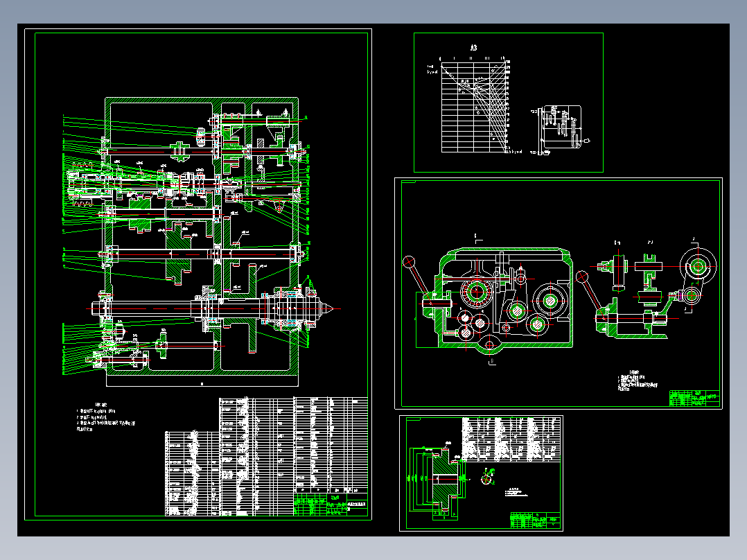The height and width of the screenshot is (560, 747).
Task: Click the green title block of assembly sheet
Action: 331,505
